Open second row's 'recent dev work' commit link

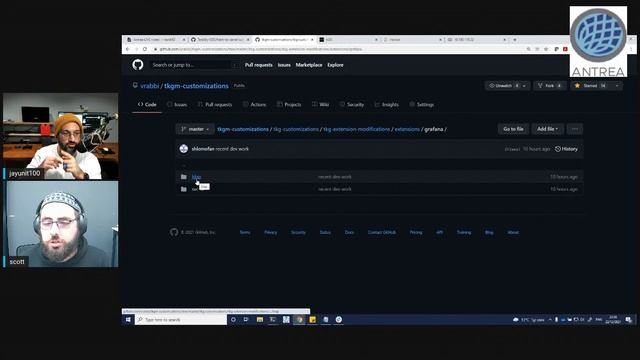(x=335, y=189)
